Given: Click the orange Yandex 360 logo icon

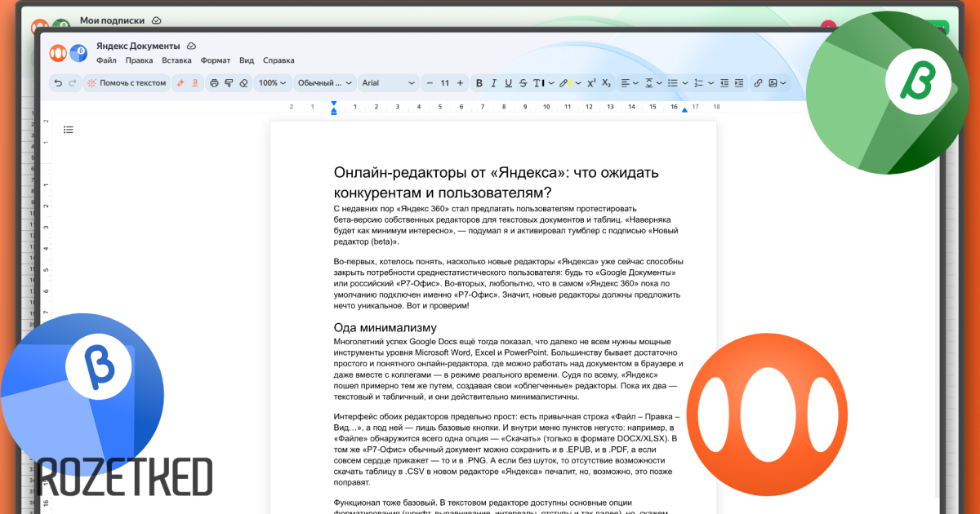Looking at the screenshot, I should [x=58, y=53].
